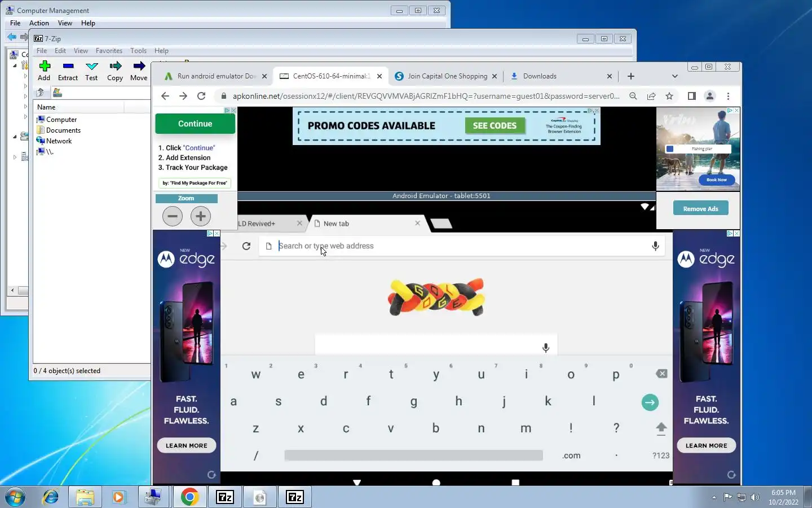Switch to Join Capital One Shopping tab
This screenshot has height=508, width=812.
447,76
